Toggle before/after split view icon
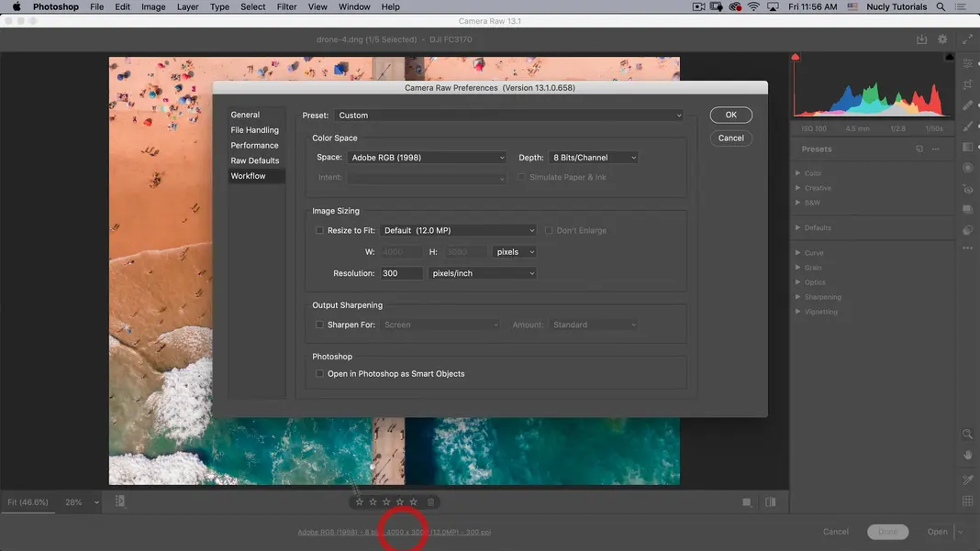Image resolution: width=980 pixels, height=551 pixels. coord(771,502)
